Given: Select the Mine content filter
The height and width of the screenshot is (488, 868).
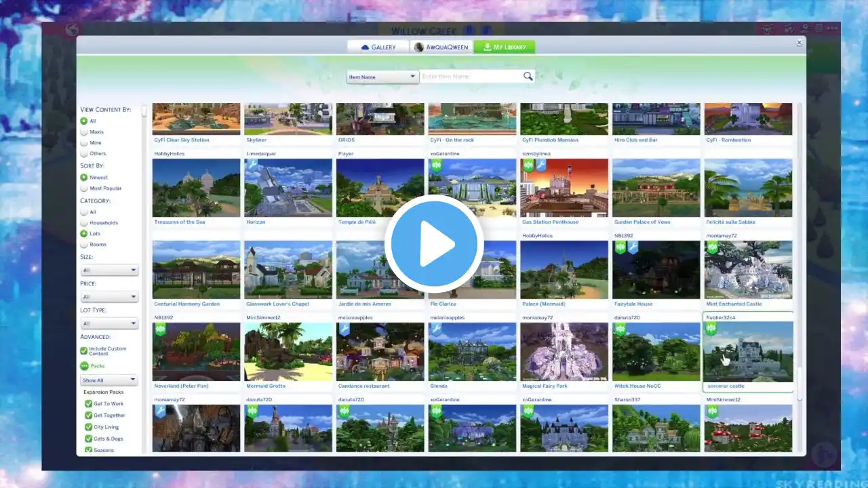Looking at the screenshot, I should pos(84,143).
